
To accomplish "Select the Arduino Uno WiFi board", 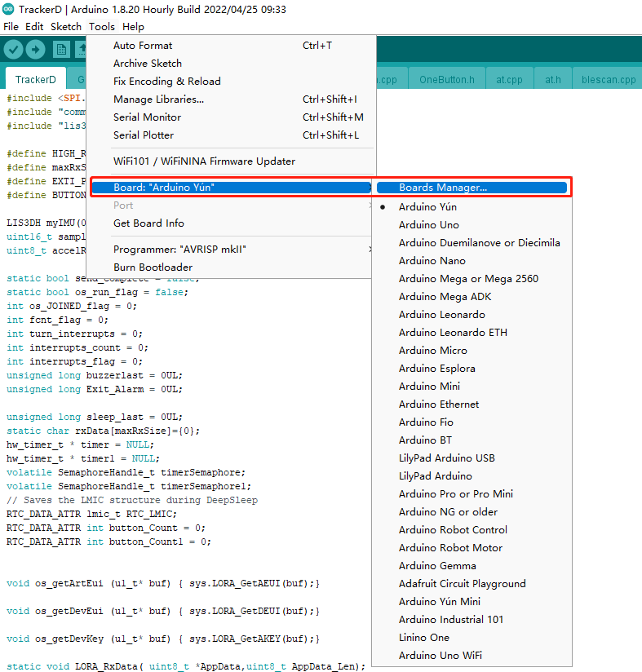I will tap(472, 656).
